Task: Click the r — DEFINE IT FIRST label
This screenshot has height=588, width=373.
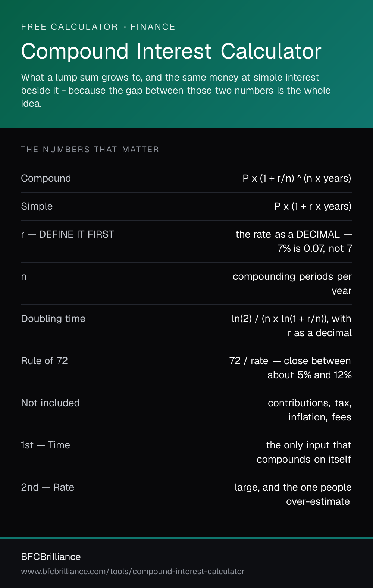Action: pos(68,234)
